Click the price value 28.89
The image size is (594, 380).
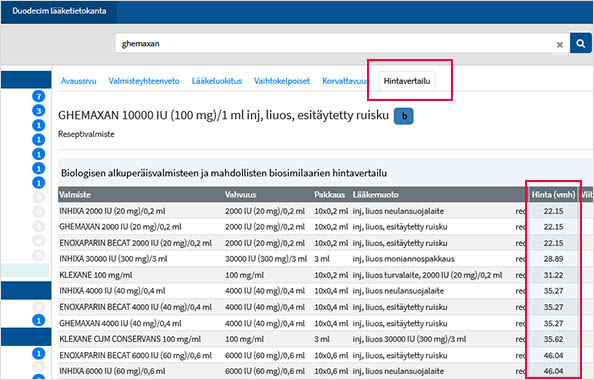553,259
